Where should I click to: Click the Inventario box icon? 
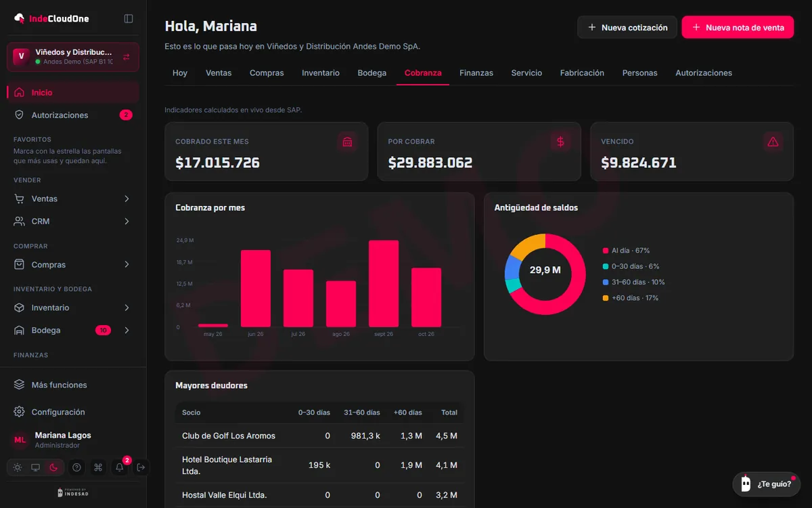click(x=19, y=308)
